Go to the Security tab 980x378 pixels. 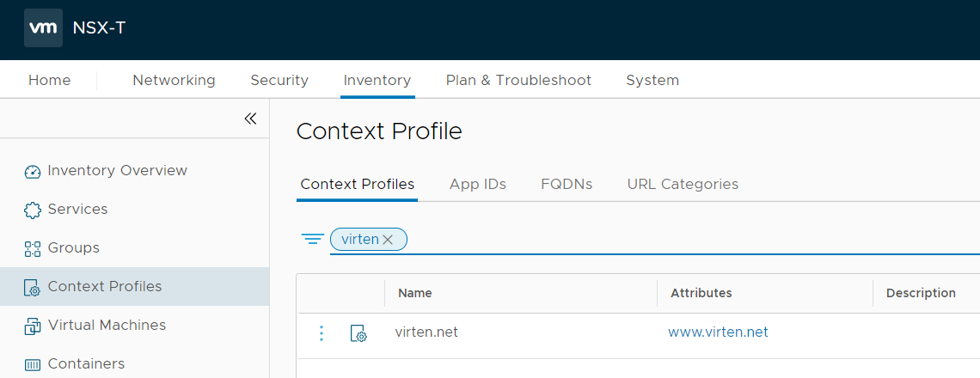(x=279, y=80)
